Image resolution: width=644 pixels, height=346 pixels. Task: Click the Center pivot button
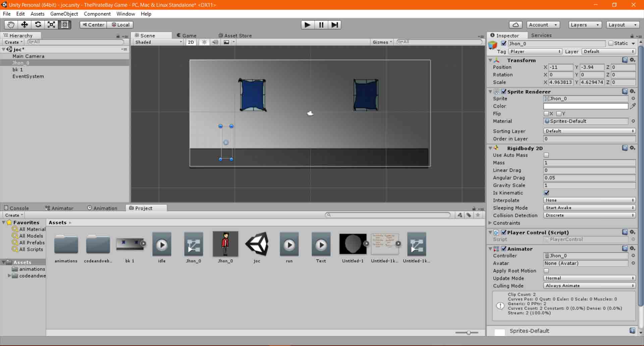click(93, 24)
